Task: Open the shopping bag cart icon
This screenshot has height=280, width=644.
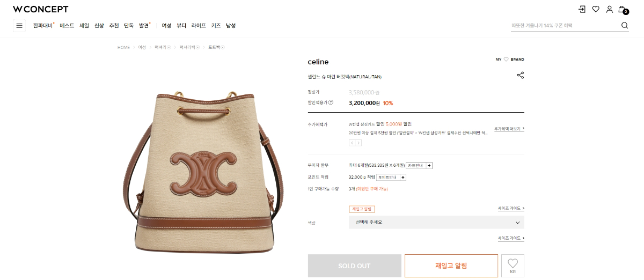Action: 623,9
